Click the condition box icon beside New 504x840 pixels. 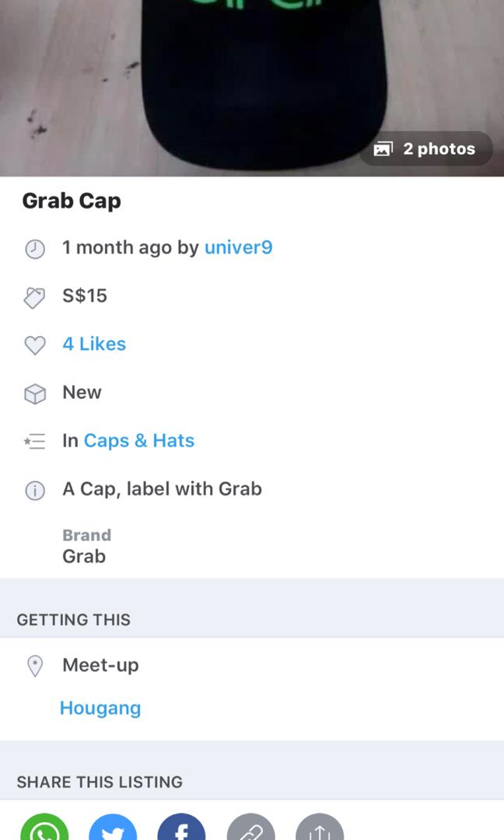click(x=35, y=394)
